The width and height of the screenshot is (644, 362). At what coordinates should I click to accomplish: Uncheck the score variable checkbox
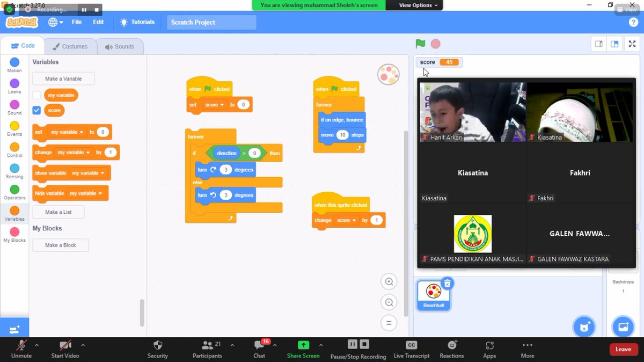[36, 110]
